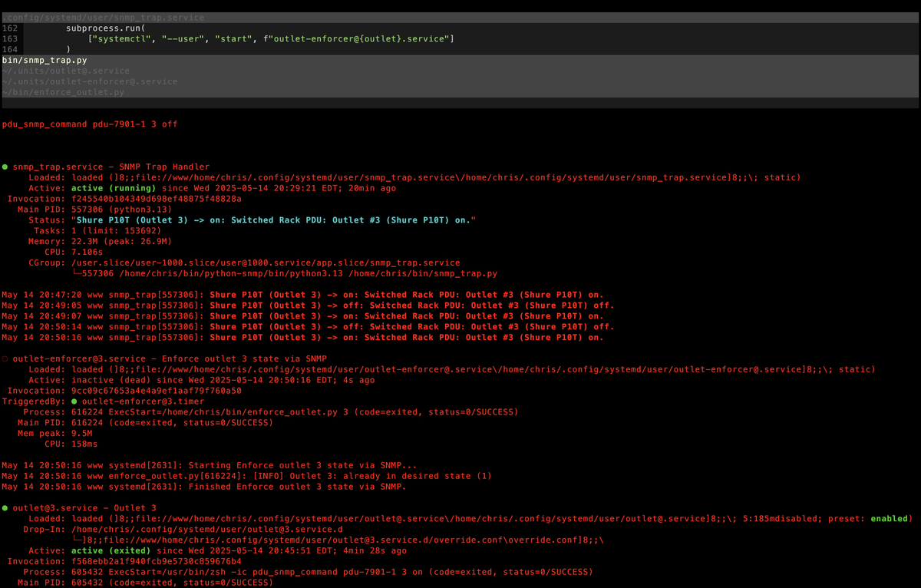The image size is (921, 588).
Task: Click the May 14 20:49:07 snmp_trap log line
Action: 303,316
